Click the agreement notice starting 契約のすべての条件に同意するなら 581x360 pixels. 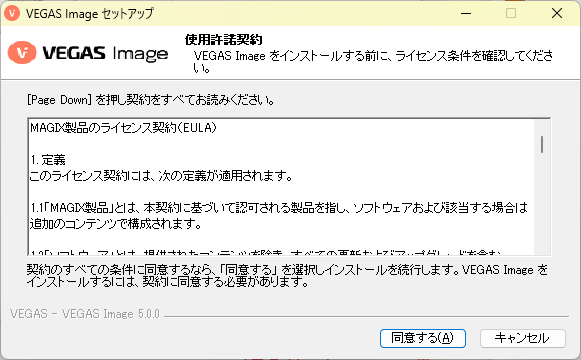287,276
